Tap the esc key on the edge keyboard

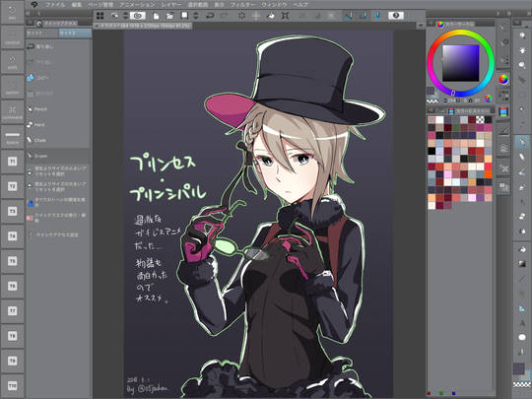[x=12, y=13]
